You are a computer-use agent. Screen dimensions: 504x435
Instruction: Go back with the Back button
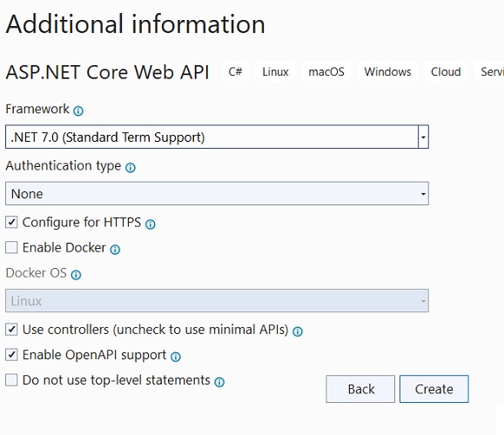point(360,389)
